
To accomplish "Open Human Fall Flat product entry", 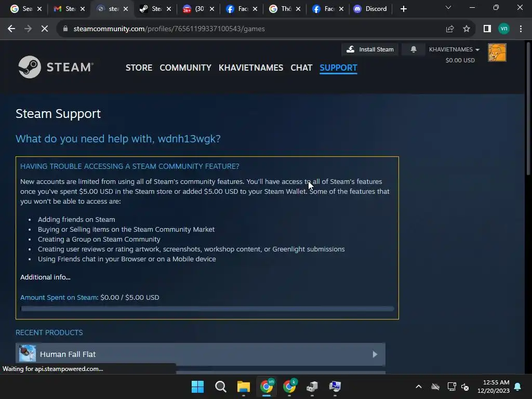I will 201,354.
